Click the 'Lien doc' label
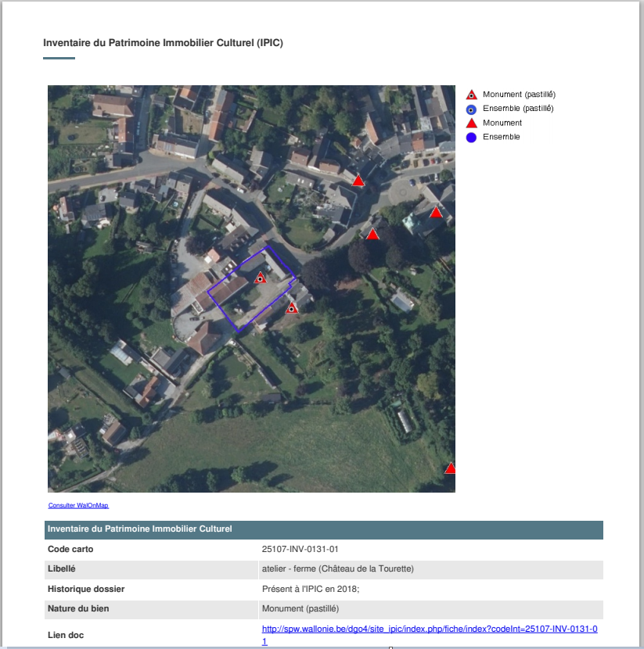 coord(66,636)
